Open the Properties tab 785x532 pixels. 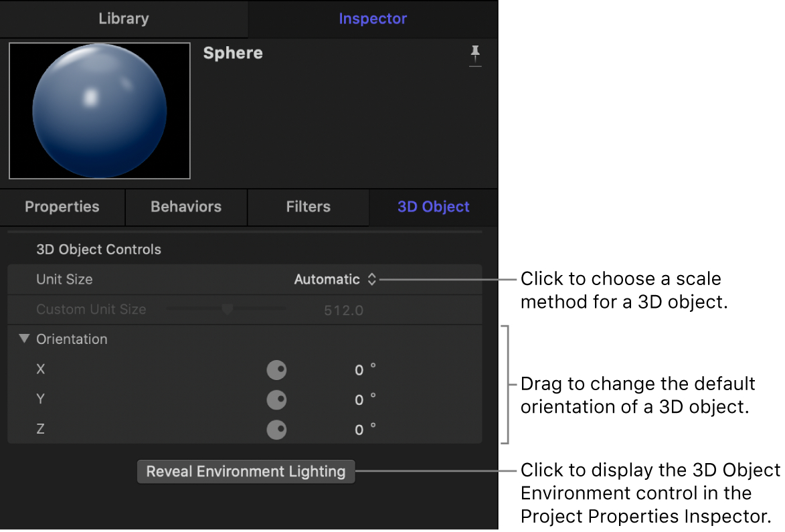click(x=62, y=207)
